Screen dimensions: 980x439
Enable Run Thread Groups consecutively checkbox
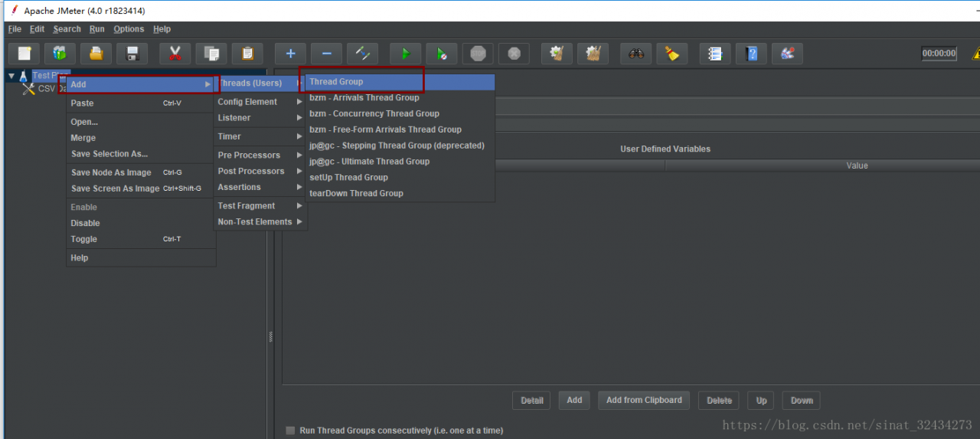(x=290, y=431)
